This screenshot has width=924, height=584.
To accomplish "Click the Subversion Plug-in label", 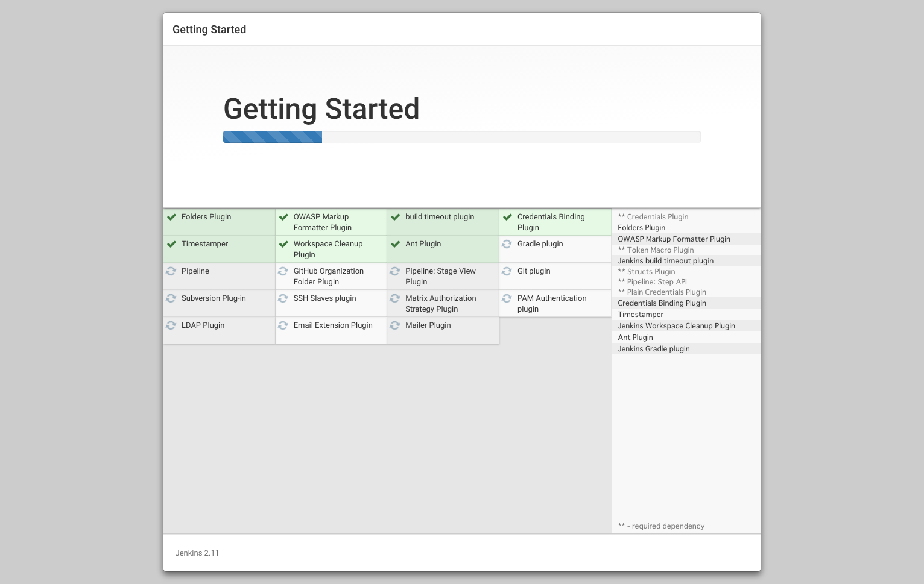I will point(214,298).
